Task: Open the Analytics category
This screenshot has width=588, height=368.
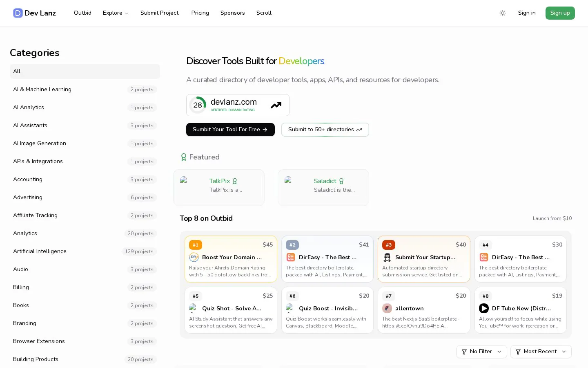Action: 85,233
